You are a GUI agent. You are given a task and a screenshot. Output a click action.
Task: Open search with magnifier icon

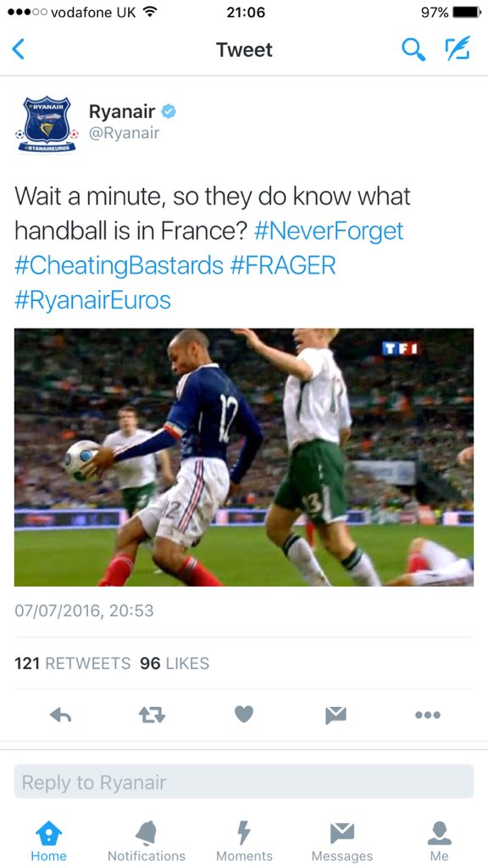(413, 50)
